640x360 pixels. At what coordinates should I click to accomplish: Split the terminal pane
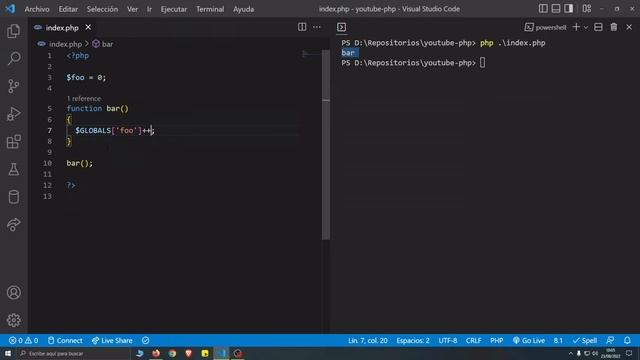point(598,27)
